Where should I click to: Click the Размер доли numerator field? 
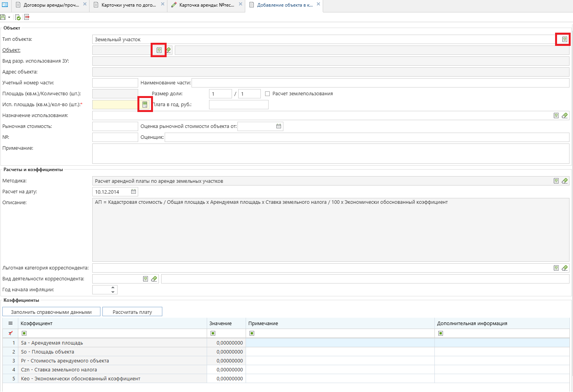coord(220,94)
